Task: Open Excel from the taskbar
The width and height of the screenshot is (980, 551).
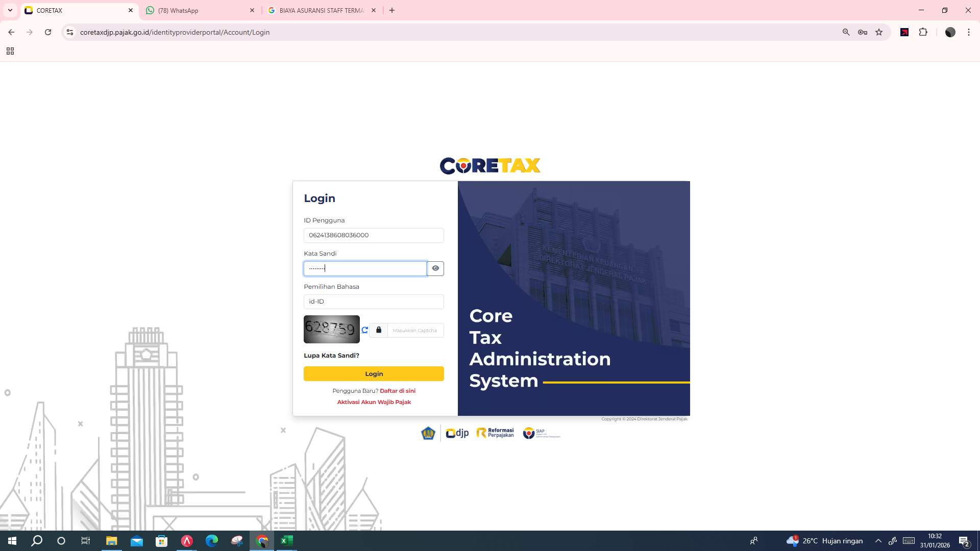Action: (286, 541)
